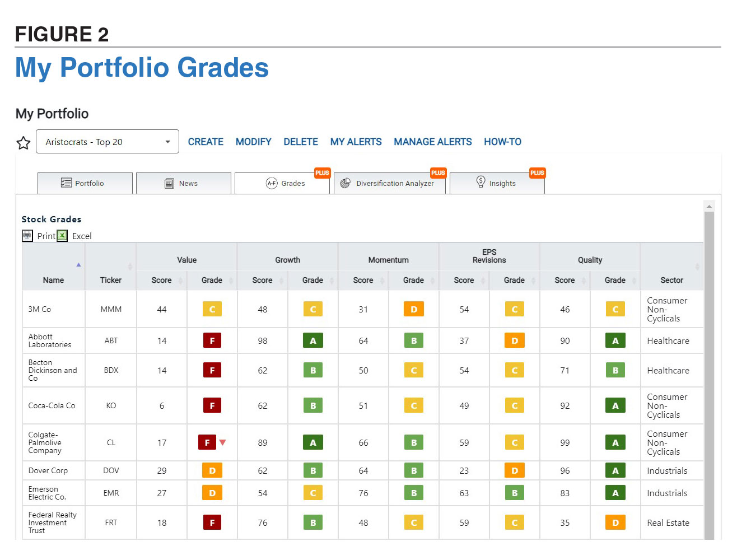Click the MODIFY link
The width and height of the screenshot is (737, 560).
(253, 142)
